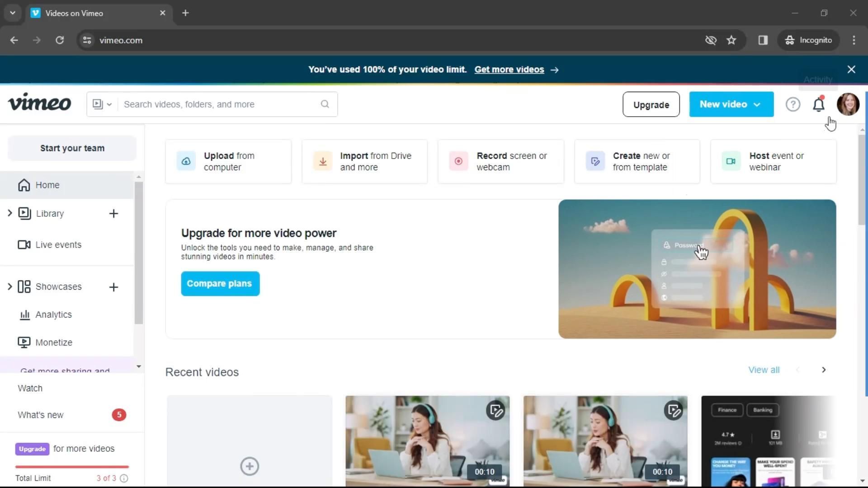Toggle browser side panel icon

pos(763,40)
